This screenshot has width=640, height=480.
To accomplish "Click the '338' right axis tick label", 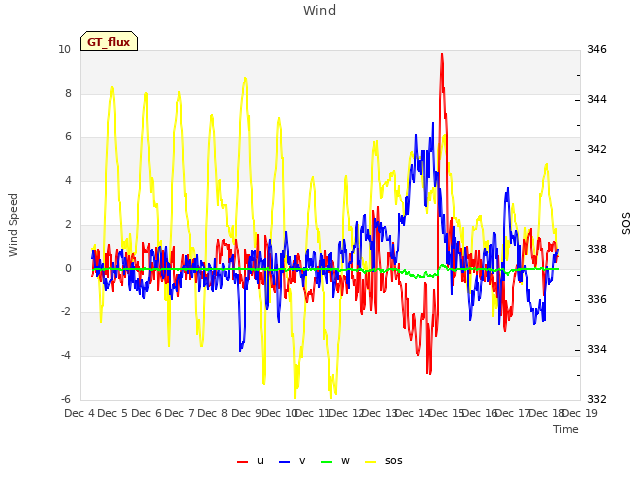I will pos(597,249).
